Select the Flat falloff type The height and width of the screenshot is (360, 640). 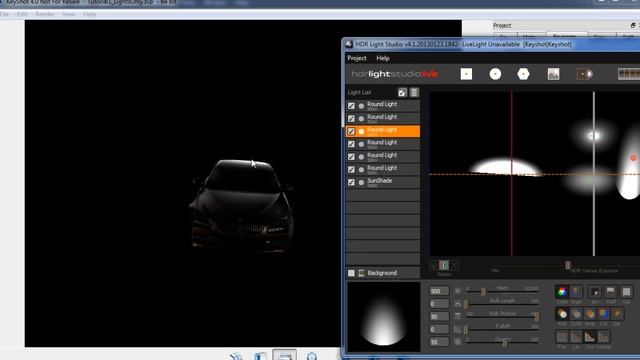(562, 337)
